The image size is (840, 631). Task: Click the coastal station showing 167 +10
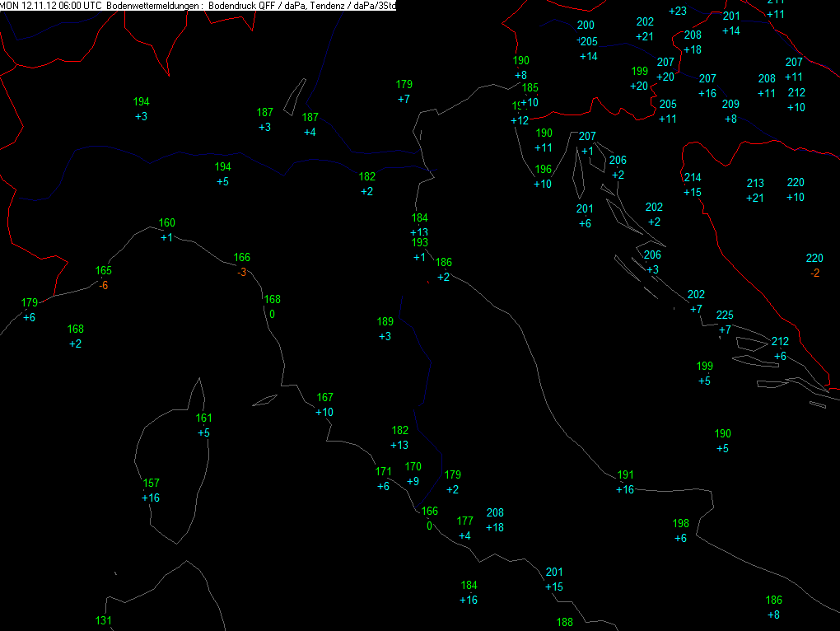324,405
